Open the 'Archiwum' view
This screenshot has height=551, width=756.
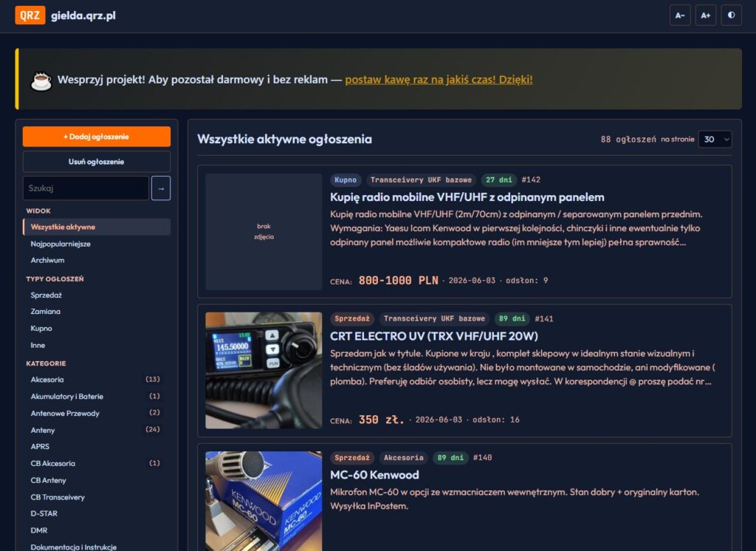coord(97,260)
